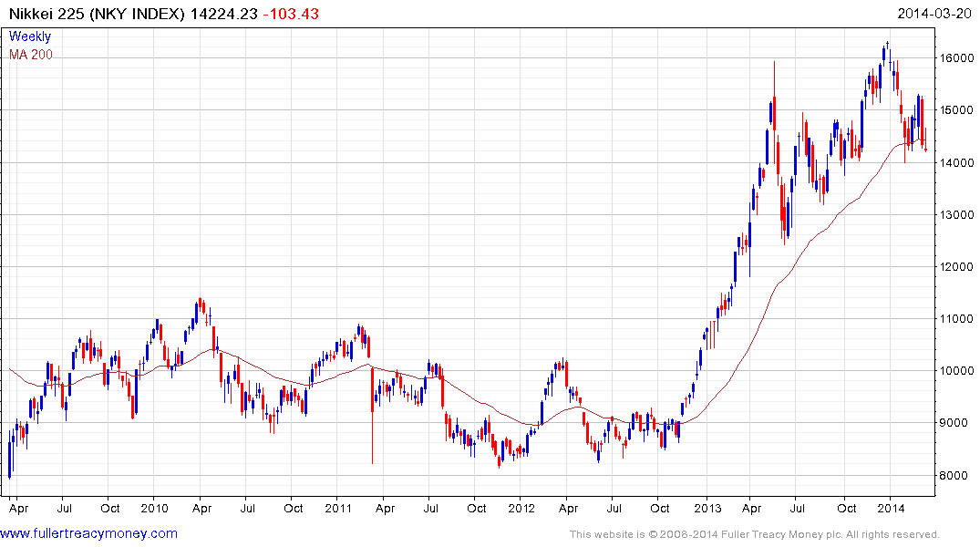Click the '2014' time axis label
Screen dimensions: 980x547
point(891,508)
